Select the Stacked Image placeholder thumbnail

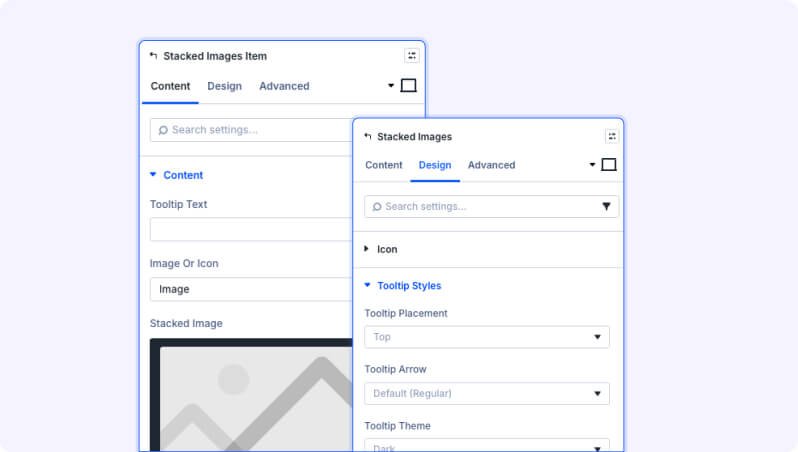click(x=251, y=394)
